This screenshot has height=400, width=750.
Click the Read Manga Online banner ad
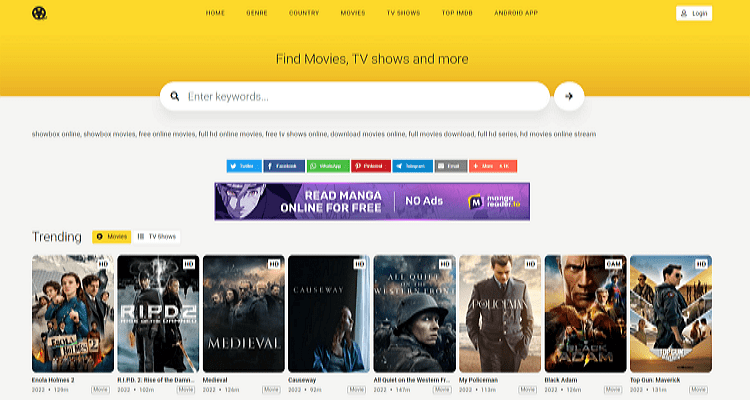(x=372, y=201)
